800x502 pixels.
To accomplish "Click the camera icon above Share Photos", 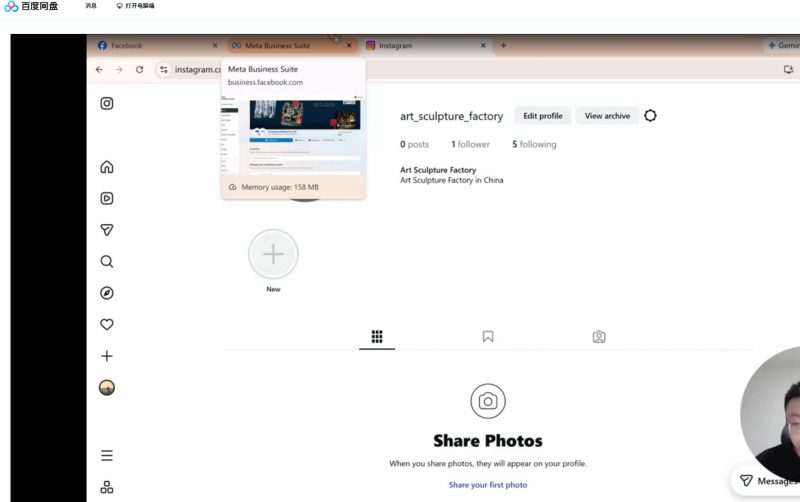I will (x=488, y=401).
